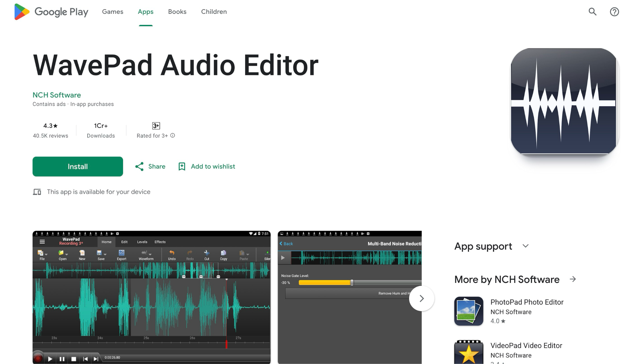
Task: Open the first WavePad waveform screenshot
Action: [152, 297]
